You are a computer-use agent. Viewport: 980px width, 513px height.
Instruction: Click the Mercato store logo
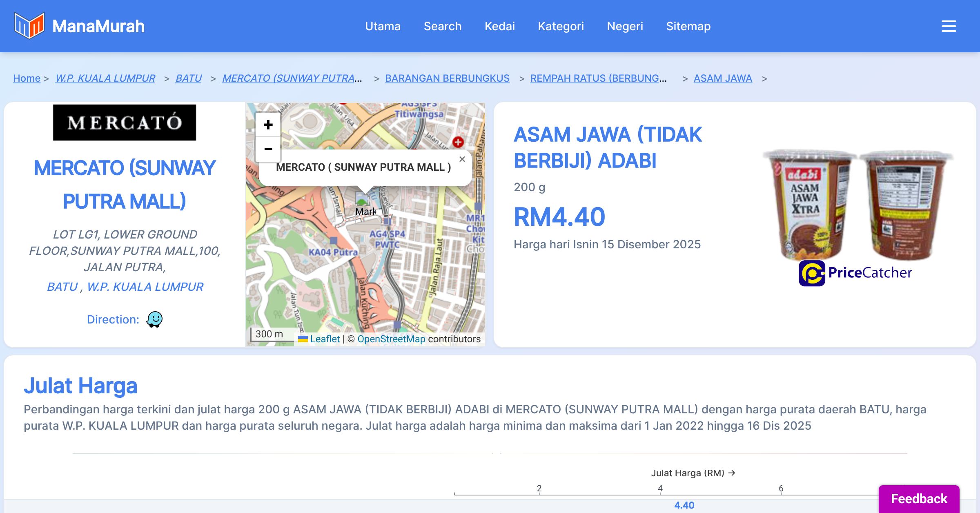tap(125, 123)
